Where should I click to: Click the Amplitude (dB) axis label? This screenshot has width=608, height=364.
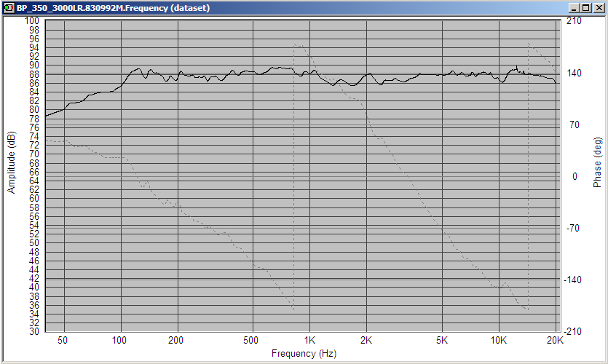pos(11,162)
